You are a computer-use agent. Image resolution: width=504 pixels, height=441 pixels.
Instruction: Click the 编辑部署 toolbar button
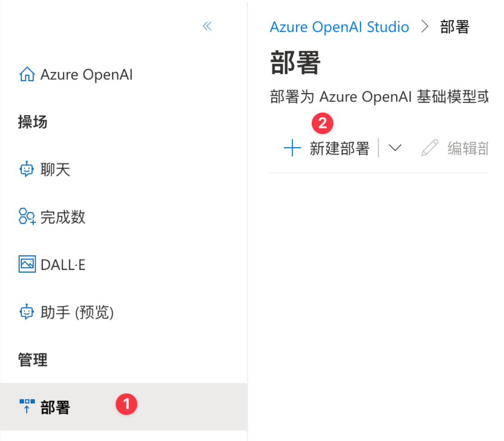coord(467,148)
